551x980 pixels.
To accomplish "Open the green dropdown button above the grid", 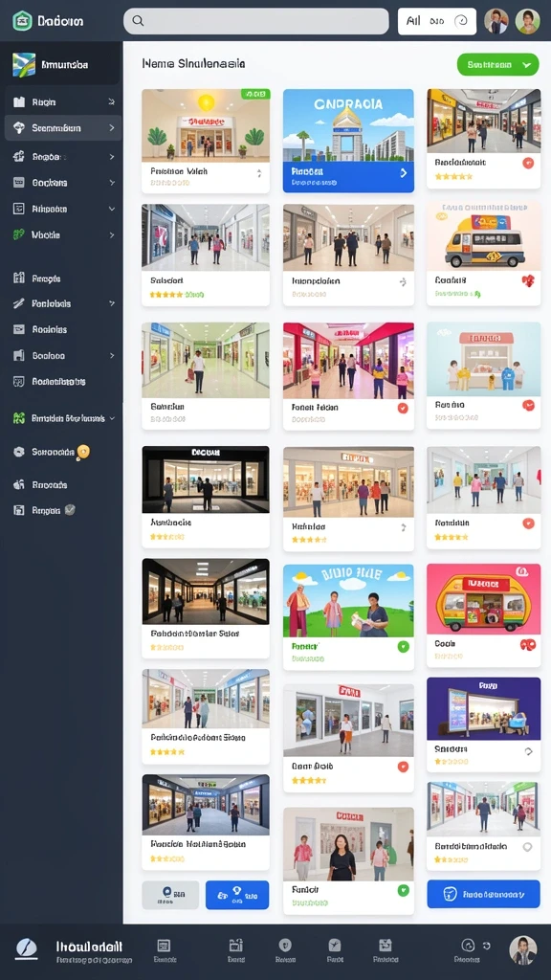I will click(497, 64).
